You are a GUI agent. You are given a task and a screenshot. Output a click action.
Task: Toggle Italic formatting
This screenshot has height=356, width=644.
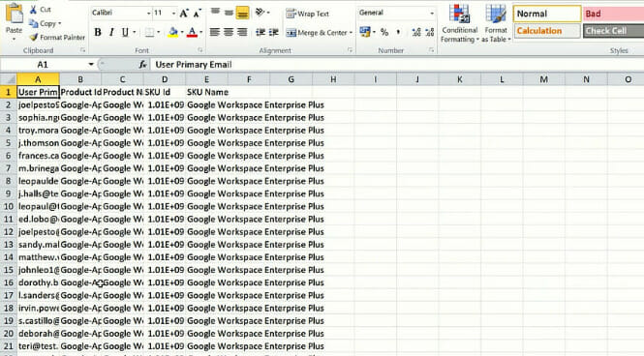point(111,32)
